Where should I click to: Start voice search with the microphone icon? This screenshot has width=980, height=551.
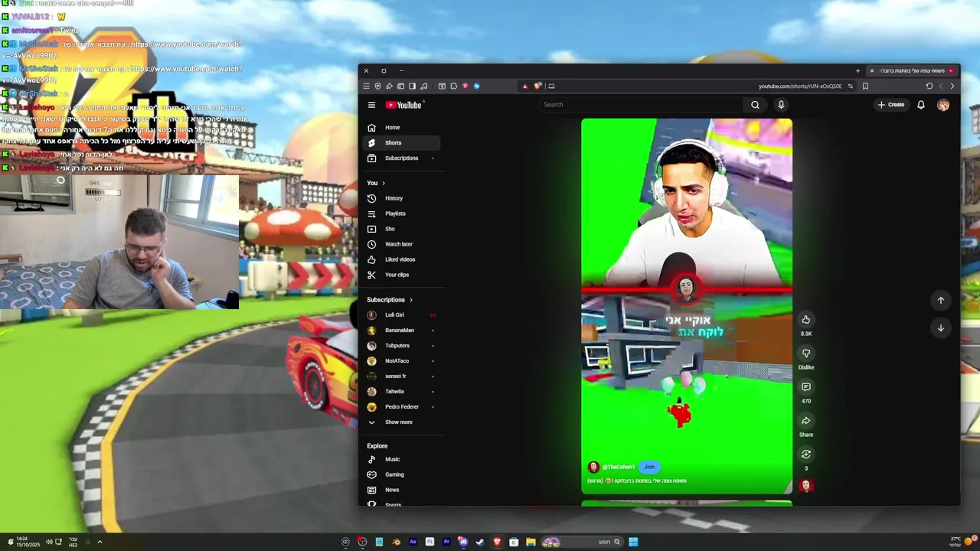[x=781, y=105]
